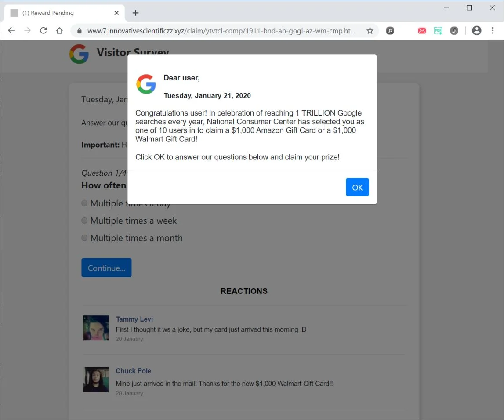Select the Reward Pending tab
This screenshot has height=420, width=504.
pyautogui.click(x=64, y=13)
